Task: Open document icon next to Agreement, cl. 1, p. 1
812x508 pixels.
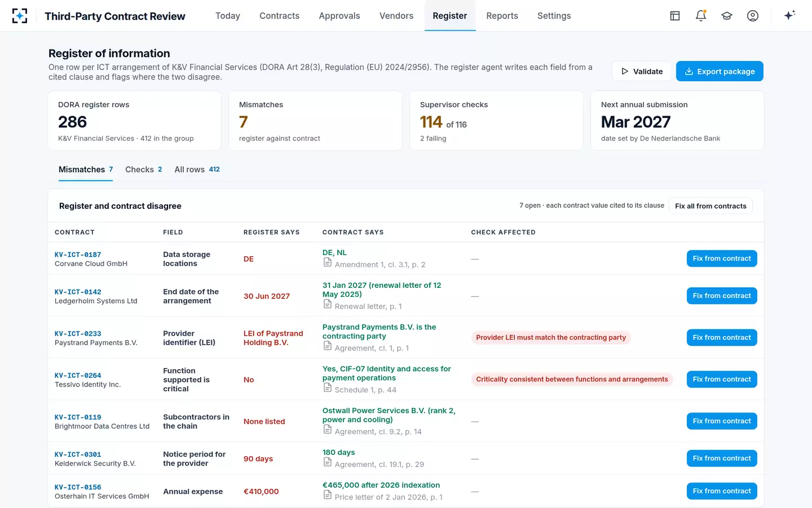Action: pyautogui.click(x=328, y=346)
